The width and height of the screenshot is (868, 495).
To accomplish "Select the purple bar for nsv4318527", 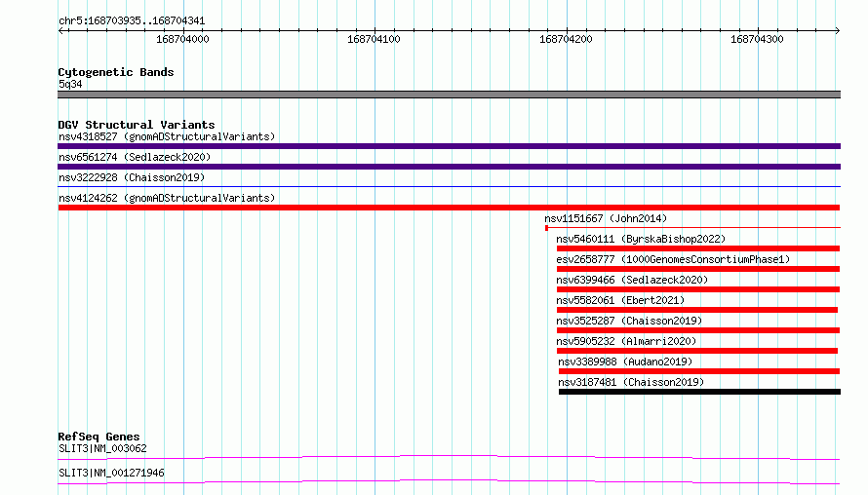I will click(449, 146).
